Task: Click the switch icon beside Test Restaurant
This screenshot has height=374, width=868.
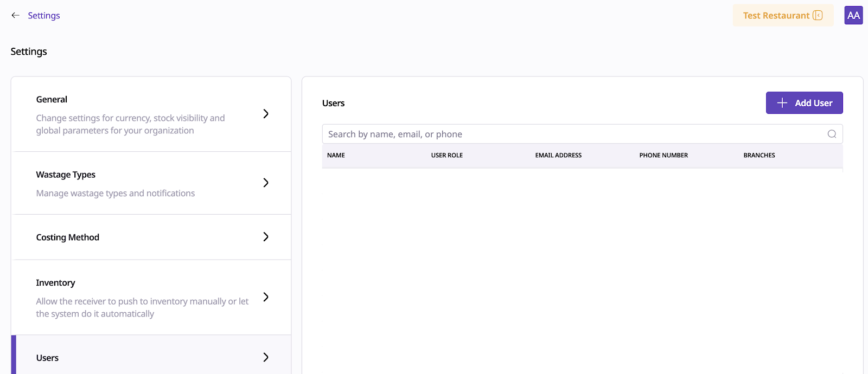Action: (818, 16)
